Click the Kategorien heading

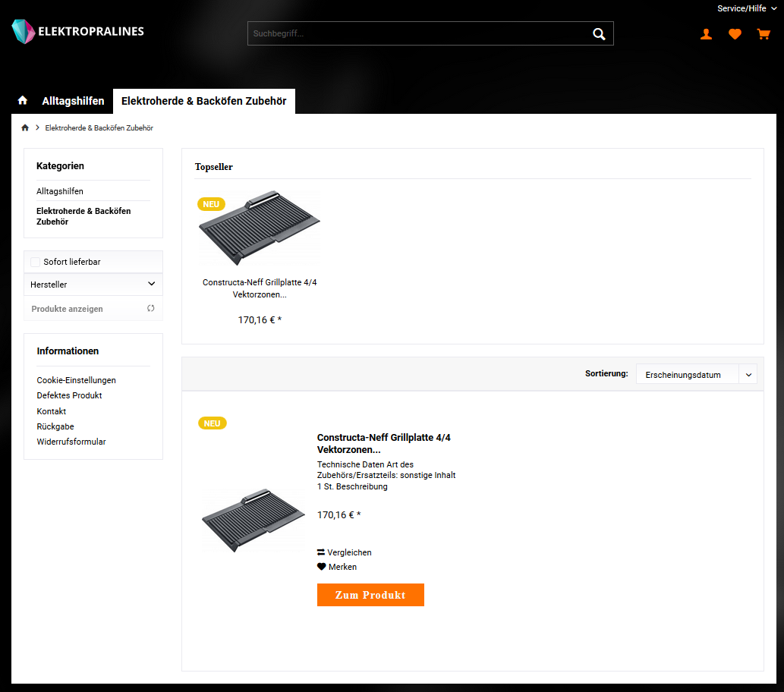(60, 166)
